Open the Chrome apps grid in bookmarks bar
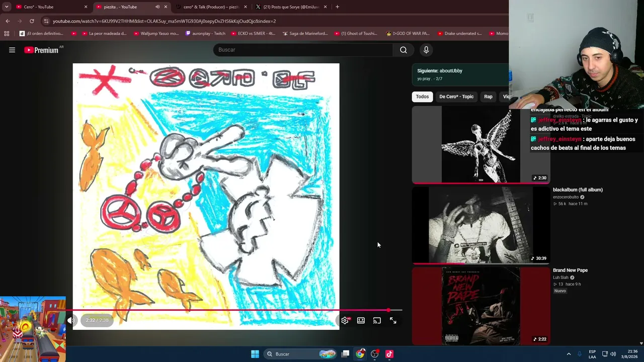Screen dimensions: 644x362 pyautogui.click(x=7, y=34)
